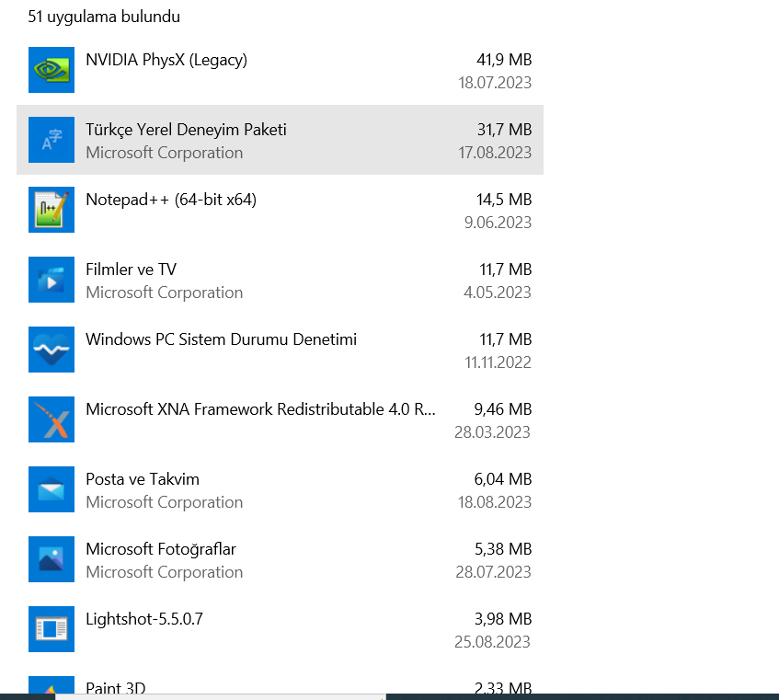Select Notepad++ (64-bit x64) name
This screenshot has width=779, height=700.
[171, 200]
